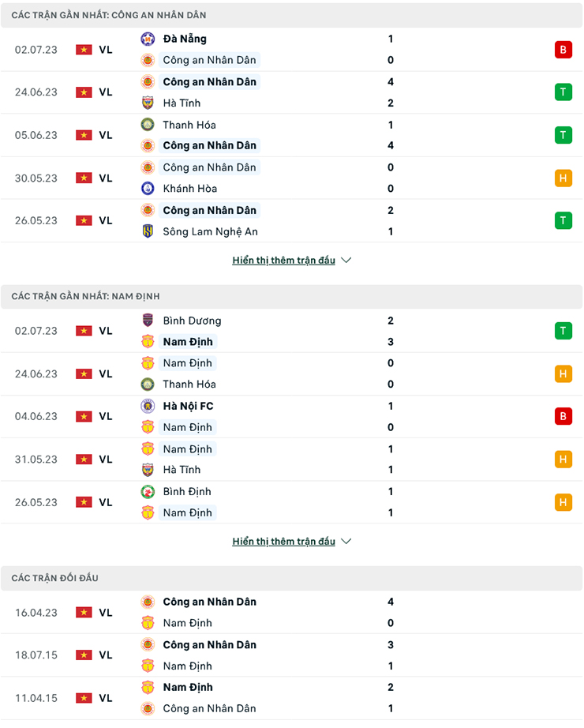584x728 pixels.
Task: Click the Khánh Hòa club logo
Action: tap(148, 189)
